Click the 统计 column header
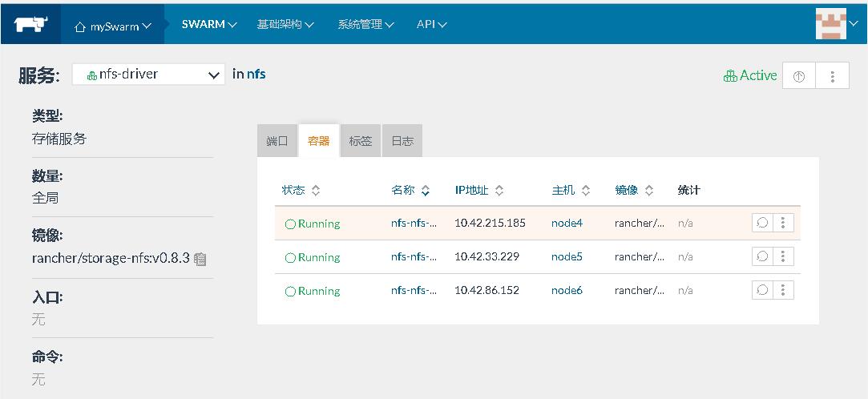 click(688, 191)
